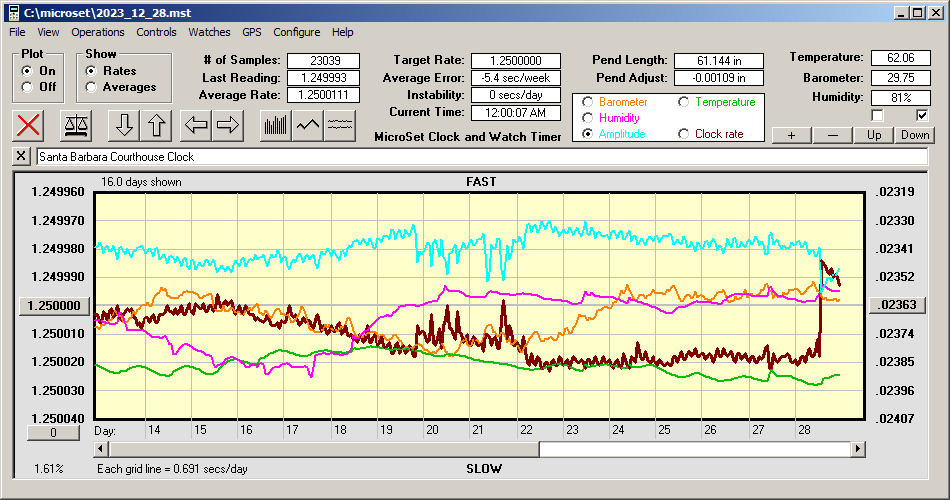Viewport: 950px width, 500px height.
Task: Open the File menu
Action: 17,32
